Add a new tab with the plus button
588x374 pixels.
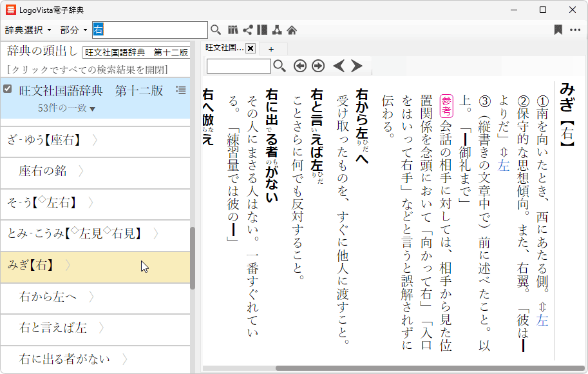[271, 48]
